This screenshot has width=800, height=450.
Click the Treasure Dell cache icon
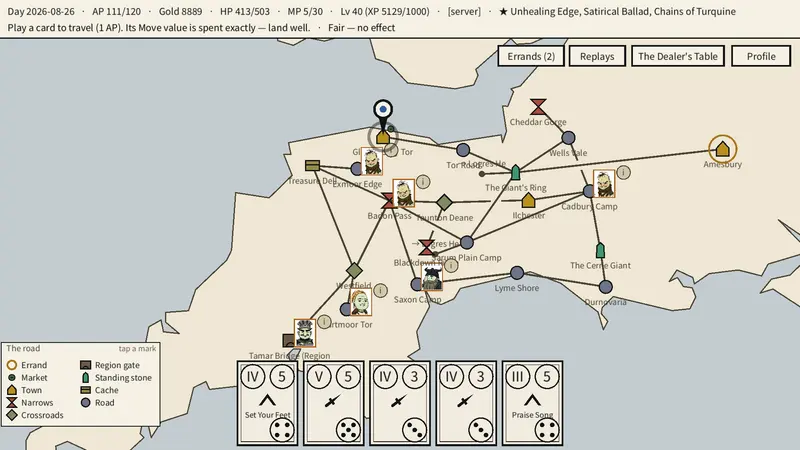(312, 165)
